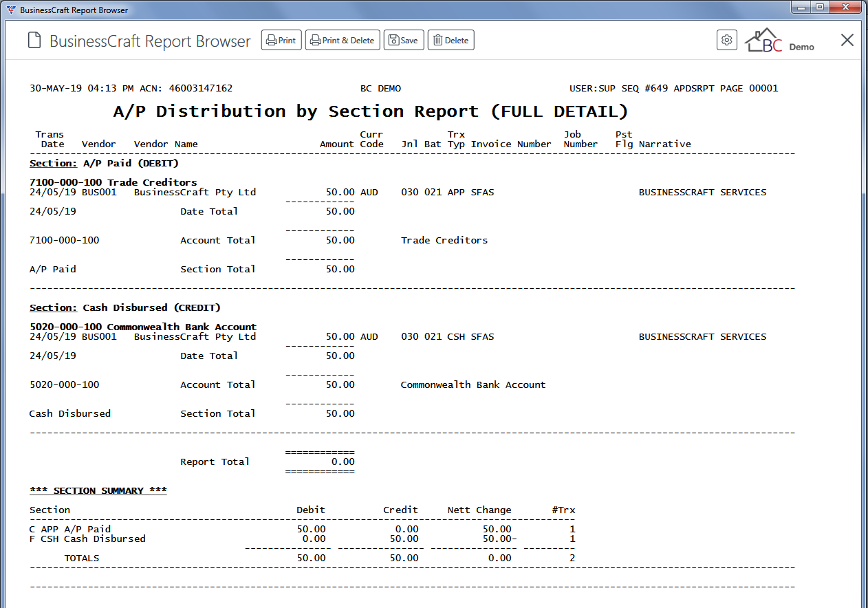Click the 'Section: Cash Disbursed (CREDIT)' heading
The height and width of the screenshot is (608, 868).
pyautogui.click(x=125, y=308)
